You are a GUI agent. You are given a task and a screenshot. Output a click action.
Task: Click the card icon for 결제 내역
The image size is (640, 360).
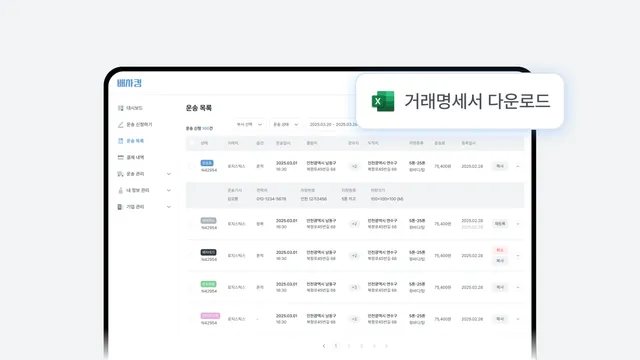click(x=120, y=157)
